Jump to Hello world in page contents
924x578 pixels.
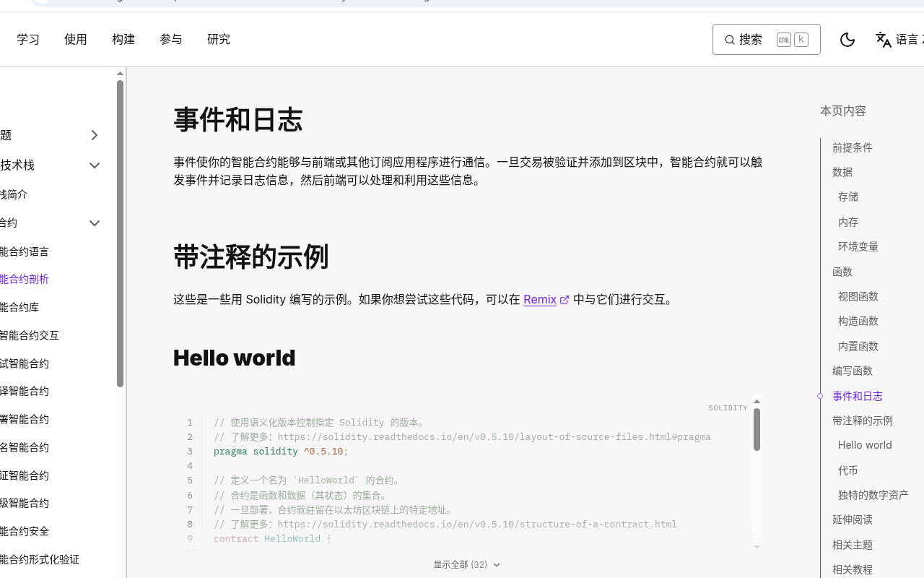pyautogui.click(x=865, y=445)
